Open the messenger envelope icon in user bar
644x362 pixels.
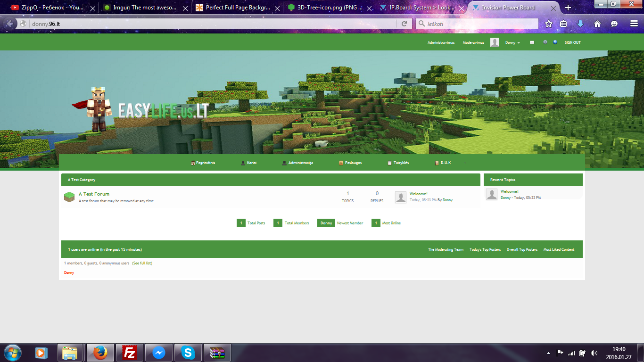[x=532, y=42]
